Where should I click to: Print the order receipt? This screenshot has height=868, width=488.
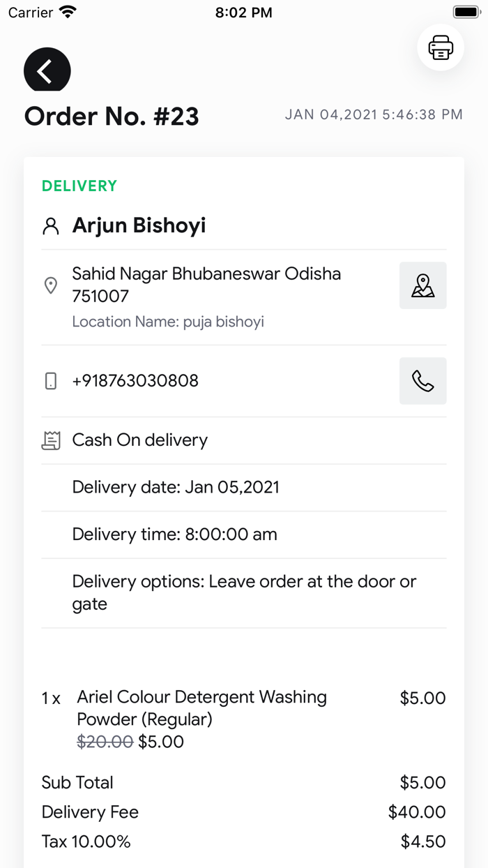(441, 47)
